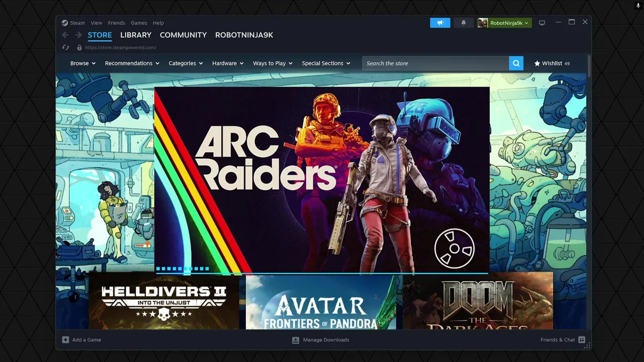The height and width of the screenshot is (362, 644).
Task: Expand the Browse dropdown
Action: pos(83,63)
